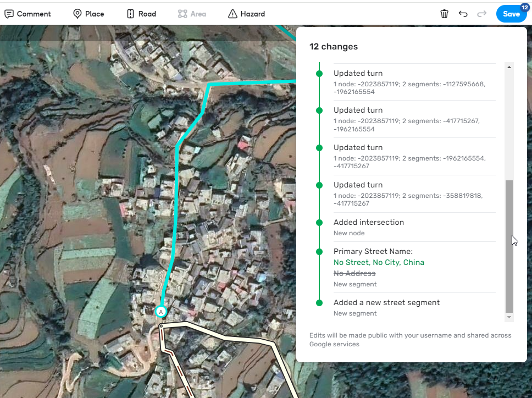Click the 12 badge on Save
The width and height of the screenshot is (532, 398).
click(x=524, y=8)
